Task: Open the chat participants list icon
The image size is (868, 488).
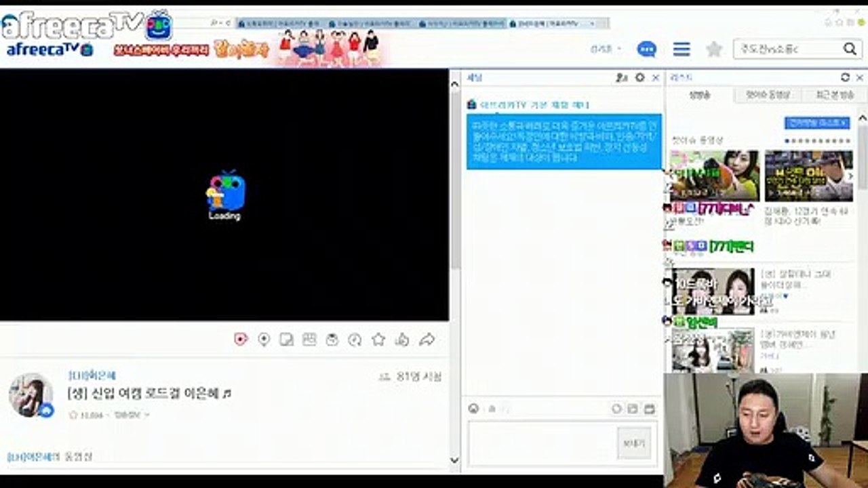Action: (621, 78)
